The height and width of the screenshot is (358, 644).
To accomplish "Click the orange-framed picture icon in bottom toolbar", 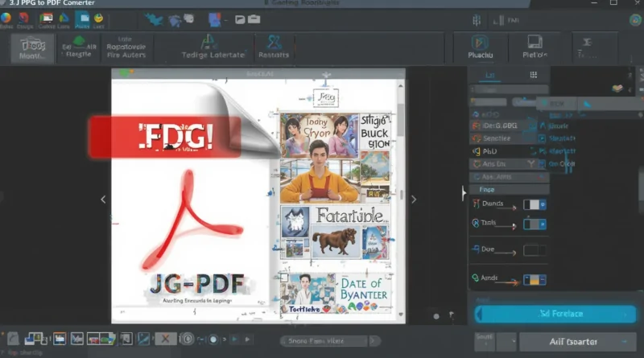I will (60, 339).
